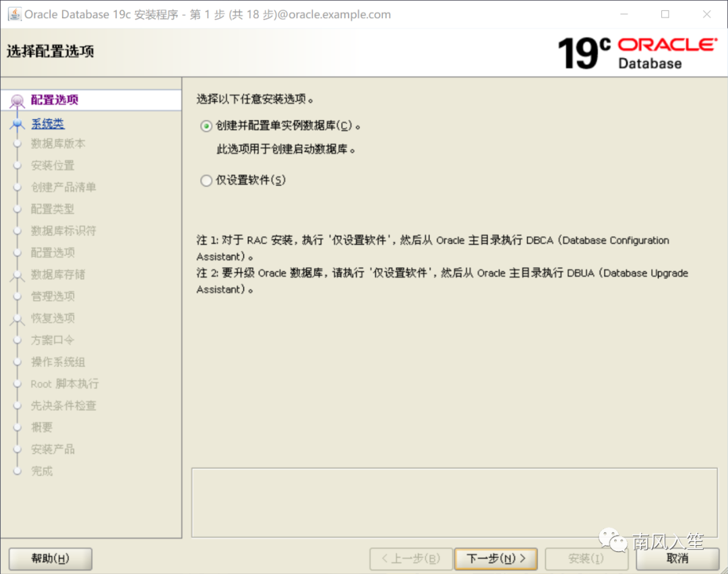Click the 安装位置 step
This screenshot has height=574, width=728.
(53, 165)
